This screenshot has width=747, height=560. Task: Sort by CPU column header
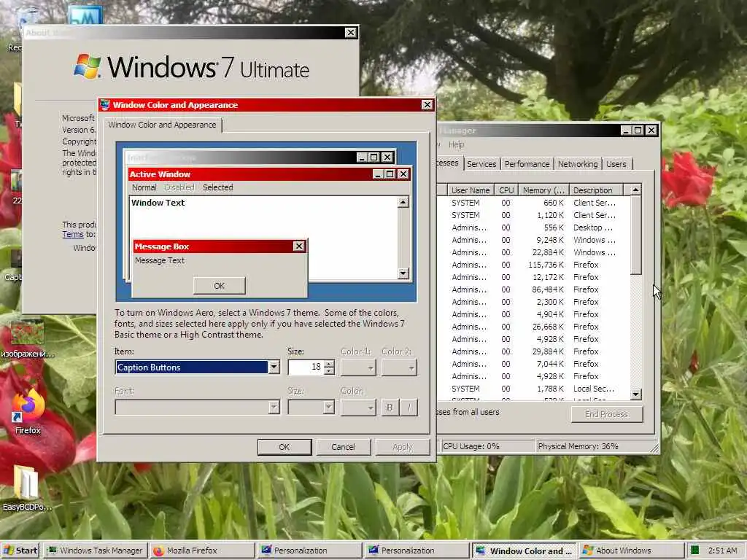506,190
